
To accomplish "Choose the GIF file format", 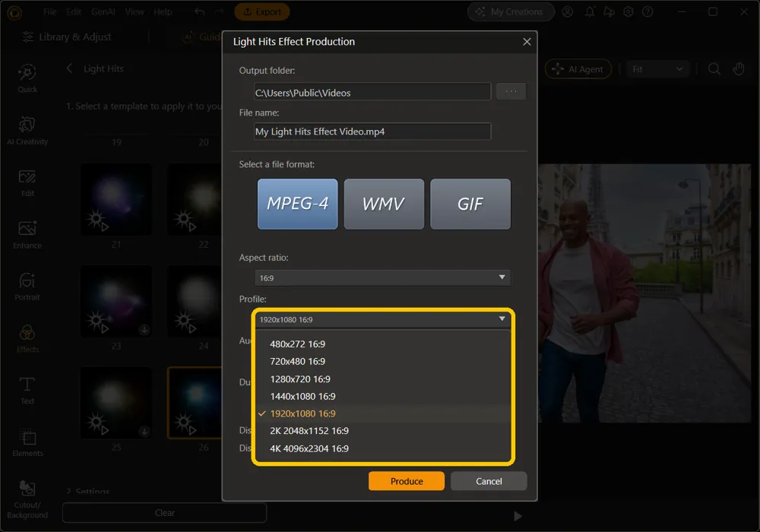I will point(470,204).
